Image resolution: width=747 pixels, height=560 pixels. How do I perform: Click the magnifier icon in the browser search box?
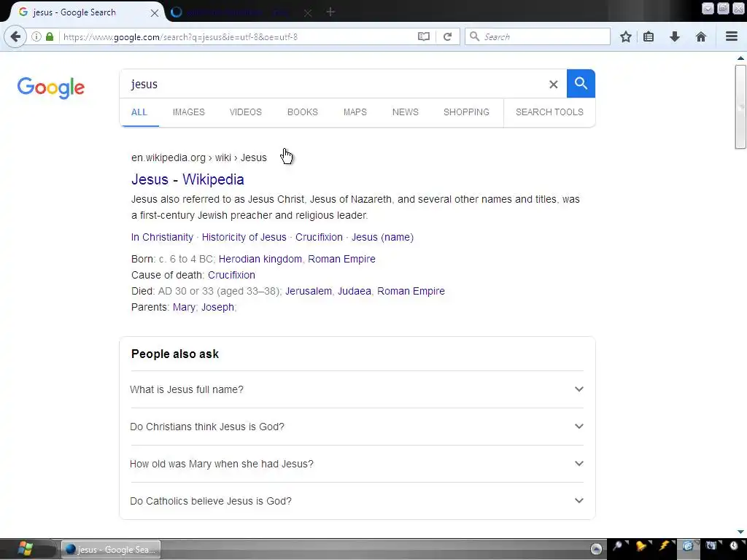474,36
